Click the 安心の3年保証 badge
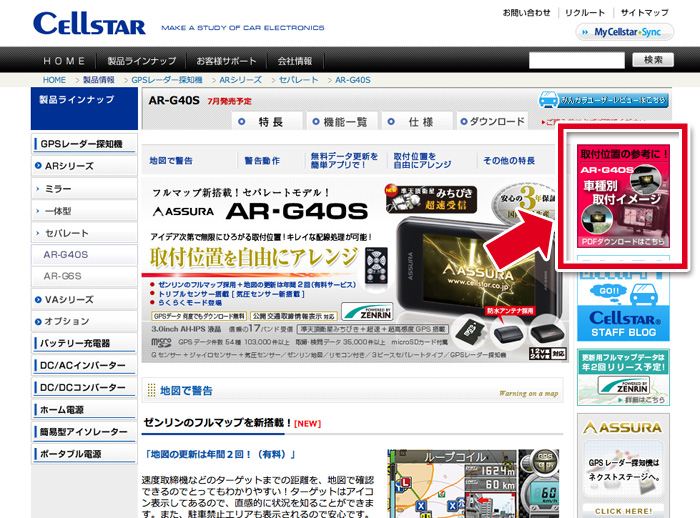The width and height of the screenshot is (700, 518). pos(525,201)
